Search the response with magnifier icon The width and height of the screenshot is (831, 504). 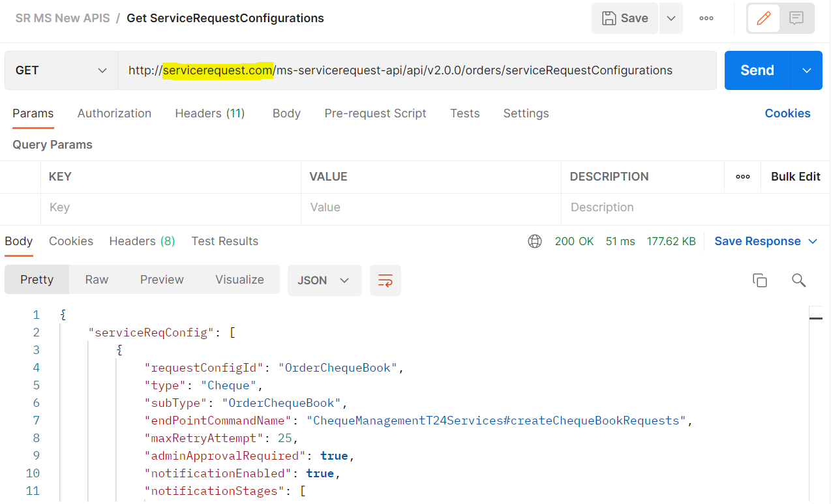click(798, 280)
